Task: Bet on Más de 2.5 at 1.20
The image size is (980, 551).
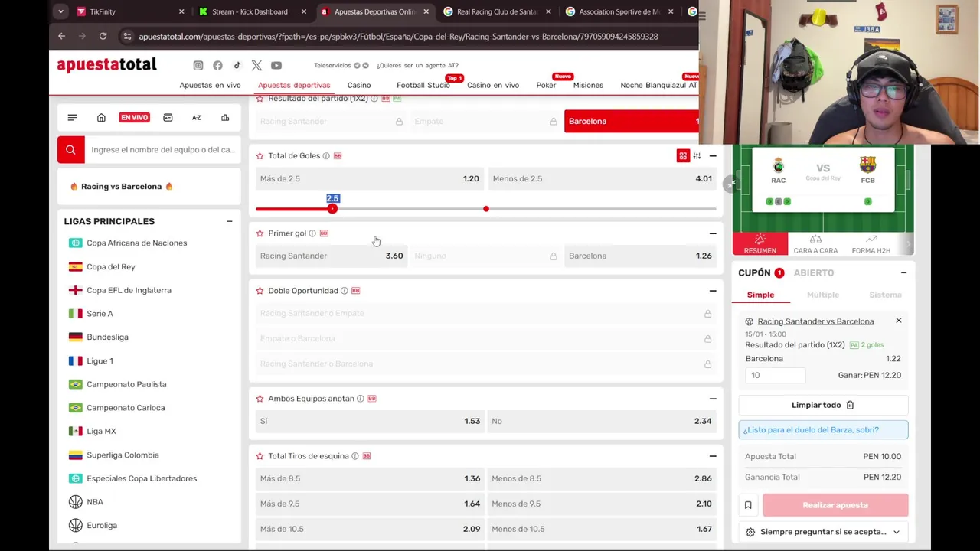Action: (369, 178)
